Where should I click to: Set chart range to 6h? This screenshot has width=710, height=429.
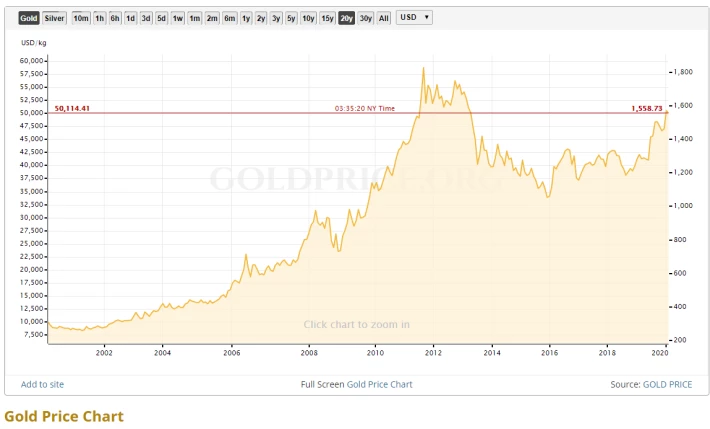click(x=115, y=18)
